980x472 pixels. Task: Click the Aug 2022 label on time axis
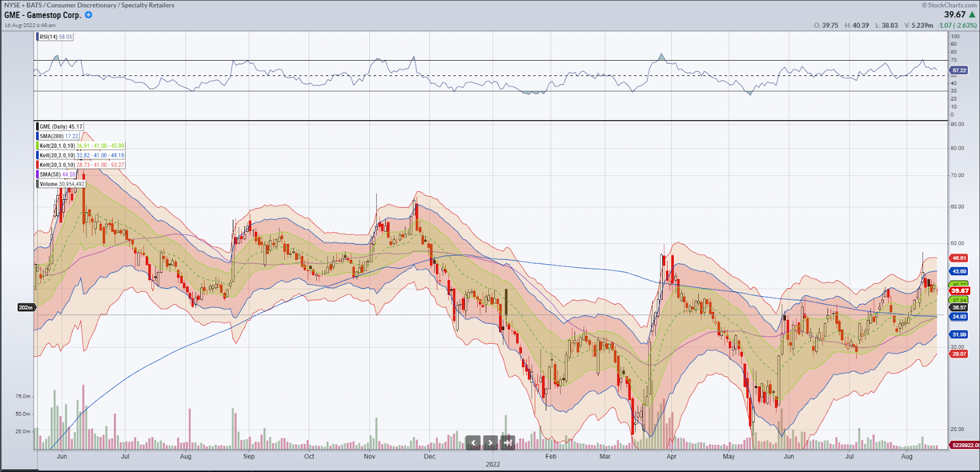click(907, 457)
